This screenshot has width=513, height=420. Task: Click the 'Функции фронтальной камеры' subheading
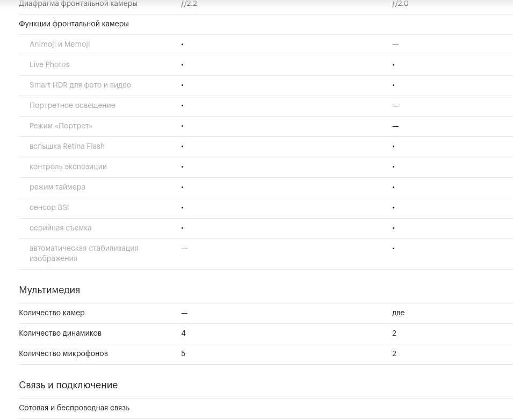[x=74, y=24]
